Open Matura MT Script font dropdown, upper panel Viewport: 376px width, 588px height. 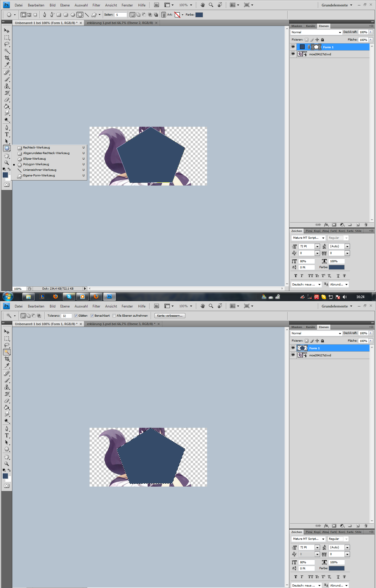click(308, 238)
